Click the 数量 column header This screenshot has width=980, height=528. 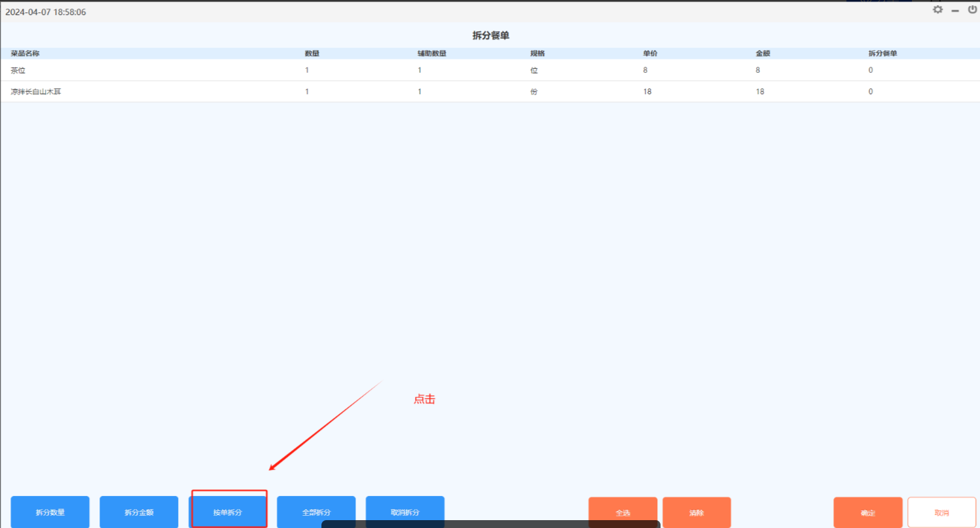pyautogui.click(x=312, y=54)
